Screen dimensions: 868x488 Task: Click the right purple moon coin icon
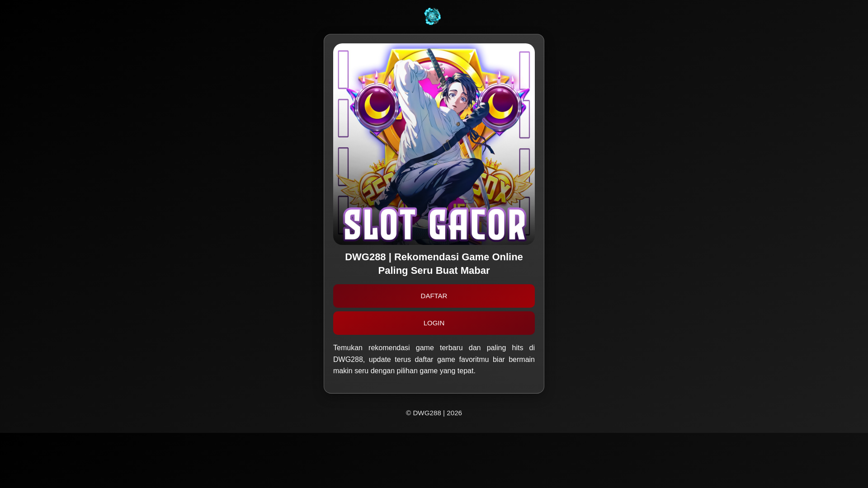point(500,106)
